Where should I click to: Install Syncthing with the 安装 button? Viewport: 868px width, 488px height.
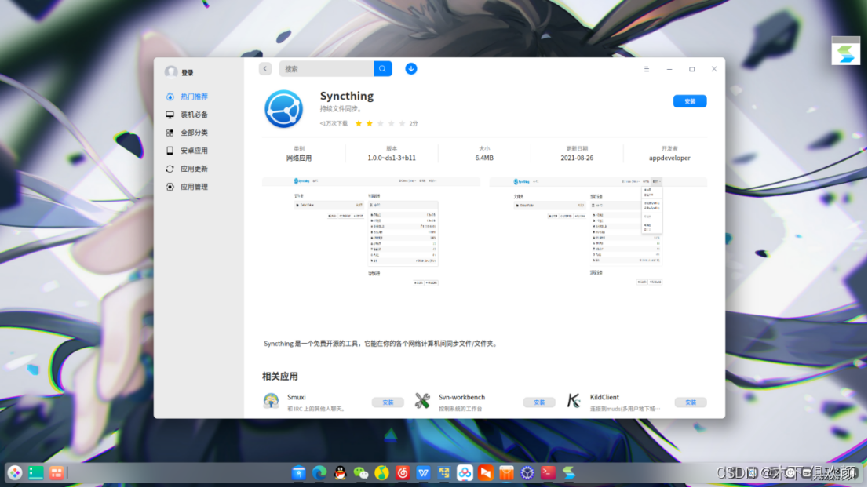point(690,101)
